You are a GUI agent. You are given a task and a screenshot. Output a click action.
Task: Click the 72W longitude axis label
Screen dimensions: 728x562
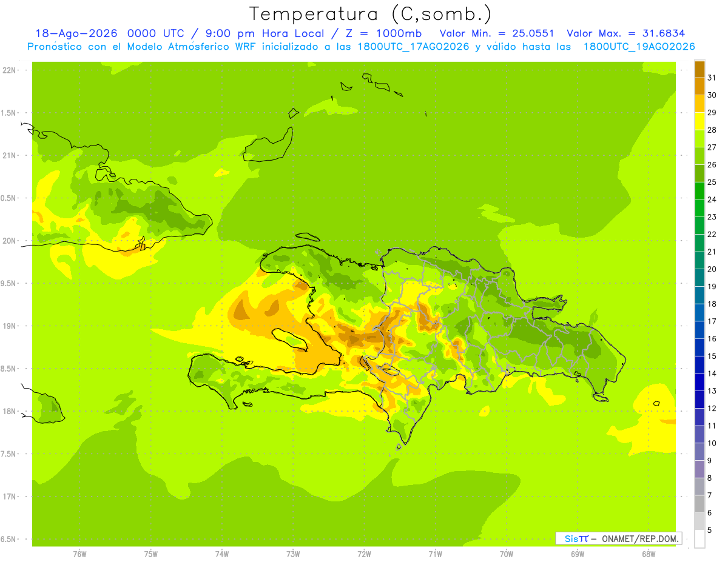364,554
